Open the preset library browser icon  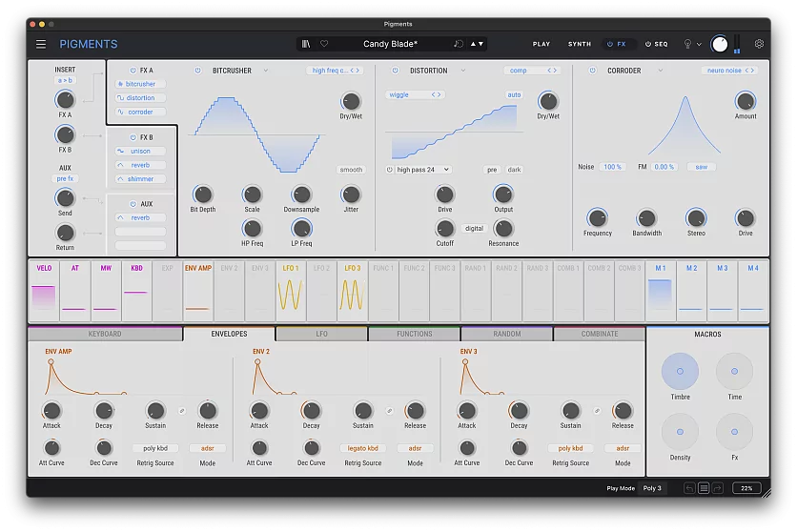click(x=306, y=44)
